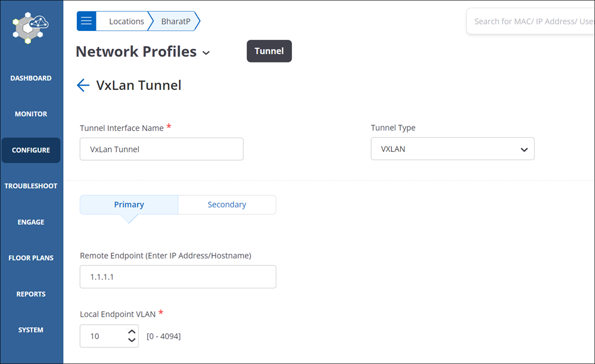Open the Dashboard section

point(31,78)
